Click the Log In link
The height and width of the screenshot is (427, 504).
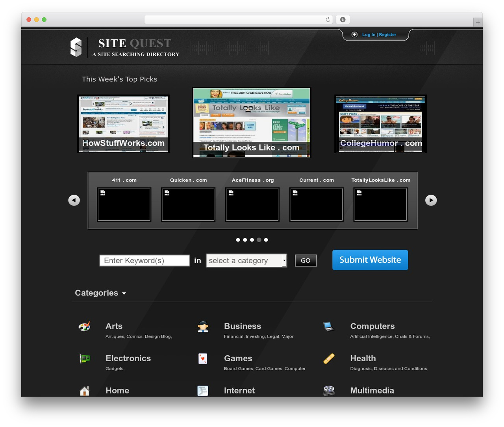click(x=369, y=35)
